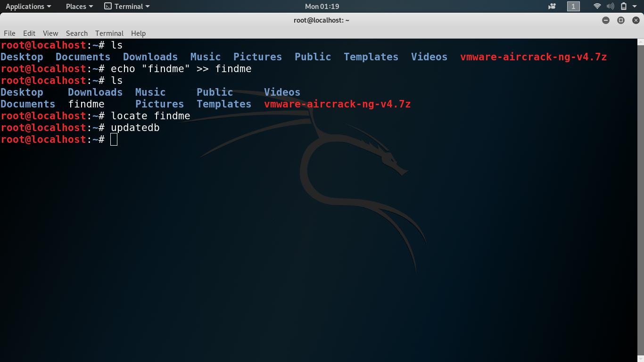644x362 pixels.
Task: Click the screen recording camera icon
Action: (x=552, y=6)
